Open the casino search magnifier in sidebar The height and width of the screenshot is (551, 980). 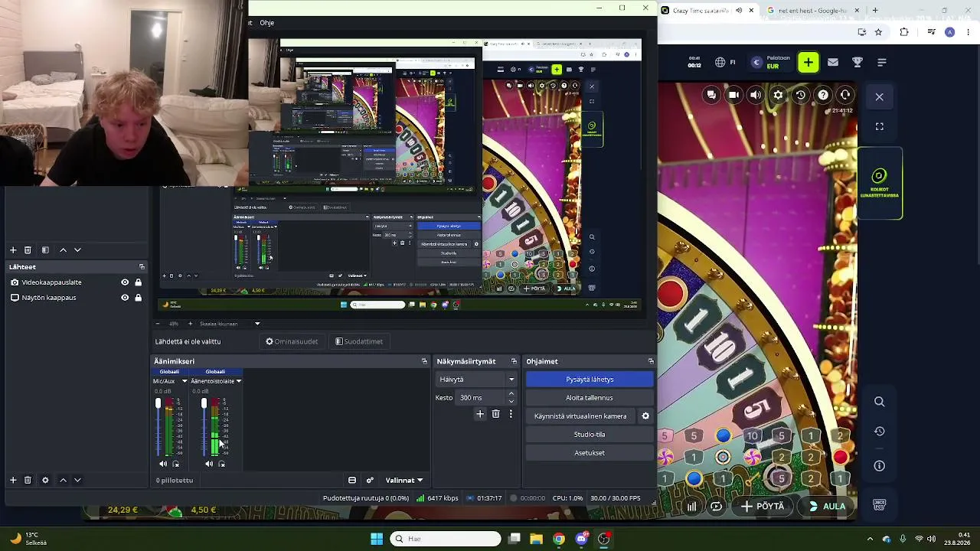click(880, 402)
